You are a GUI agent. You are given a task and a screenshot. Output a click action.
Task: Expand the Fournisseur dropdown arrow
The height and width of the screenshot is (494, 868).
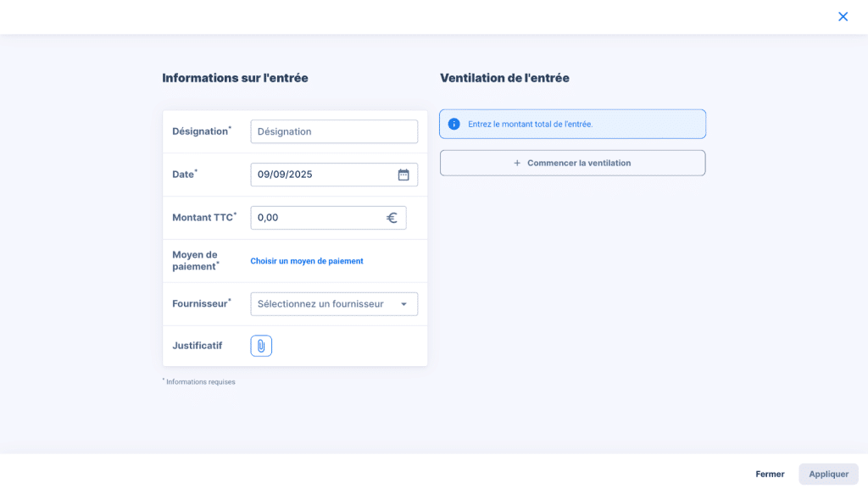pos(403,304)
